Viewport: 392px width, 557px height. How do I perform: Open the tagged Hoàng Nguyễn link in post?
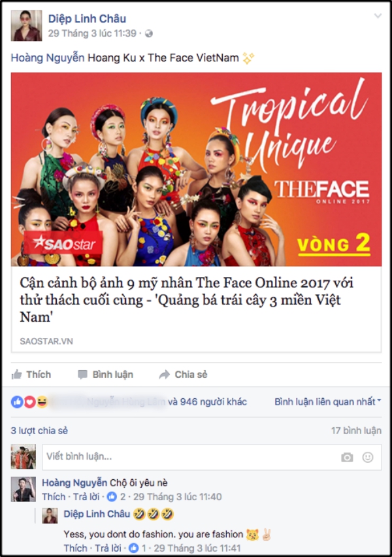pos(48,58)
